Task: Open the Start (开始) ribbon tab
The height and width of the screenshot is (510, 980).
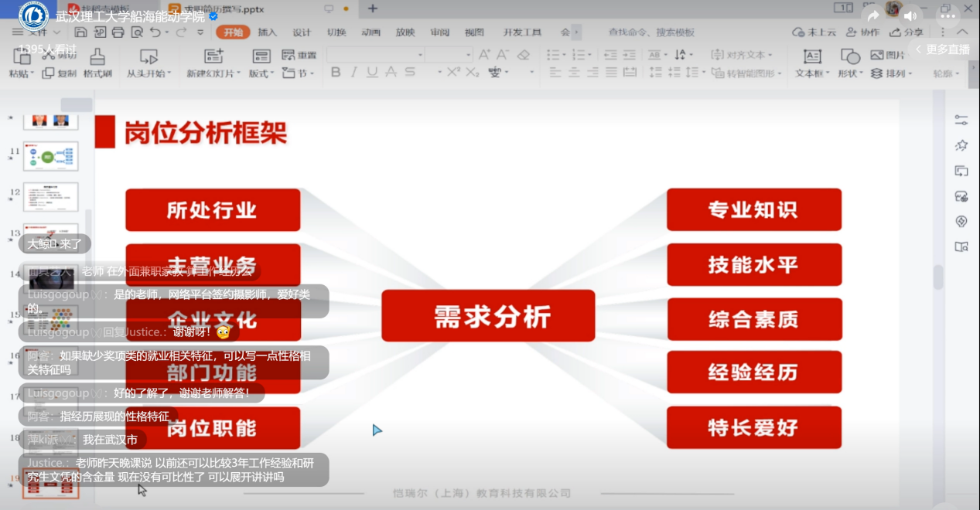Action: pyautogui.click(x=233, y=32)
